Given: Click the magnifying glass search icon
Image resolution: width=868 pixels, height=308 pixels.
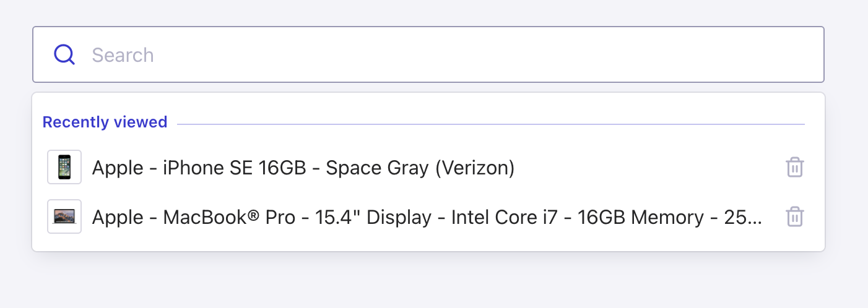Looking at the screenshot, I should 64,55.
